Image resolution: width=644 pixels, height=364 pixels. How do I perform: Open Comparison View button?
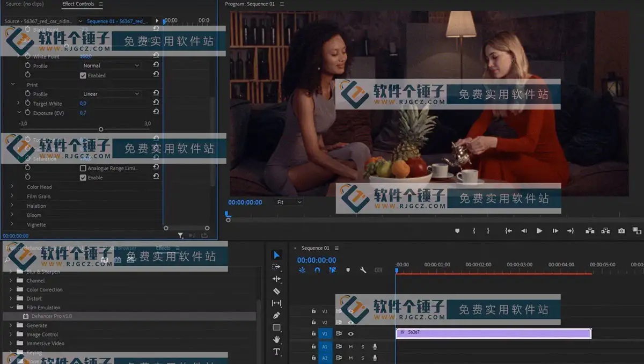point(637,231)
